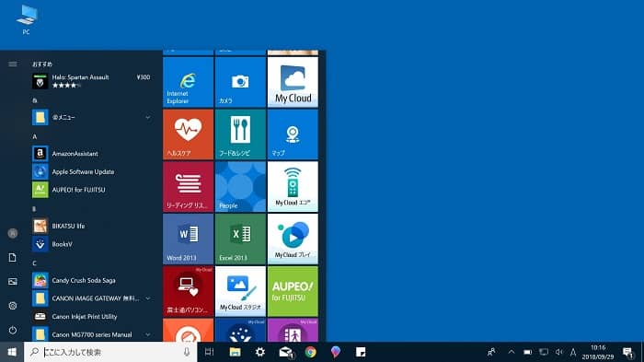Open Settings gear in Start sidebar
Viewport: 644px width, 362px height.
coord(13,306)
